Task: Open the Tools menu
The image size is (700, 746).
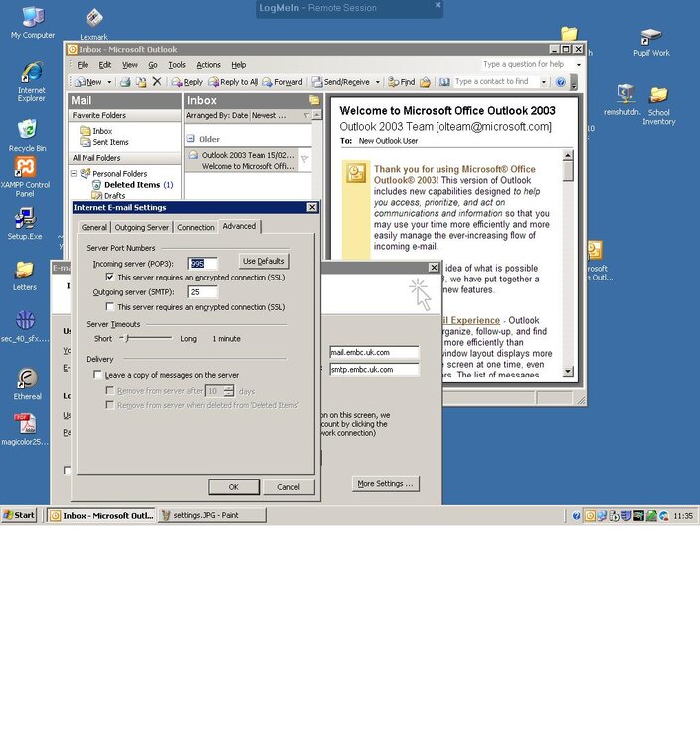Action: point(176,65)
